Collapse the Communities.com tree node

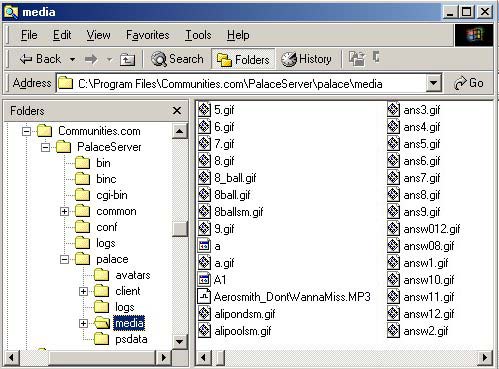pos(26,131)
